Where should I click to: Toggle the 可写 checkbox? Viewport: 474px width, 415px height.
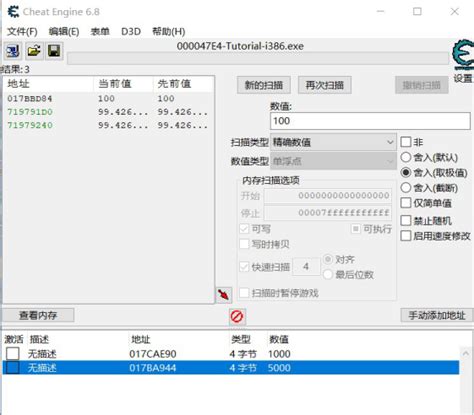click(244, 229)
